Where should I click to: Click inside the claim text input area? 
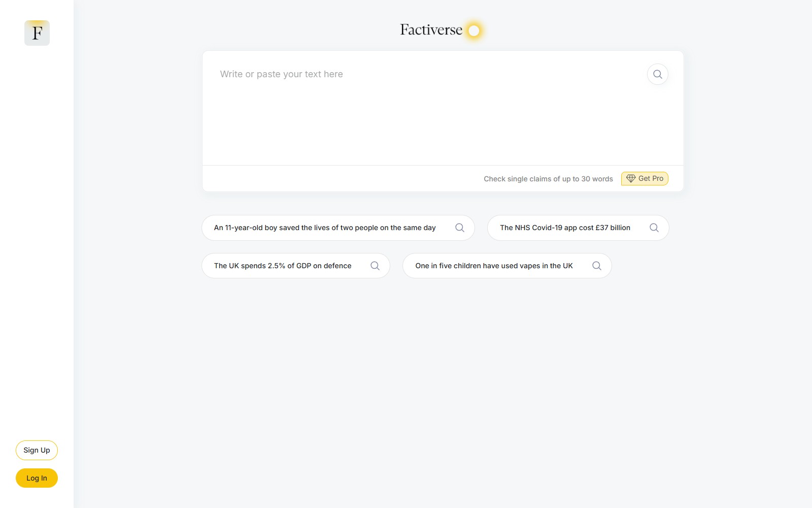[x=426, y=108]
